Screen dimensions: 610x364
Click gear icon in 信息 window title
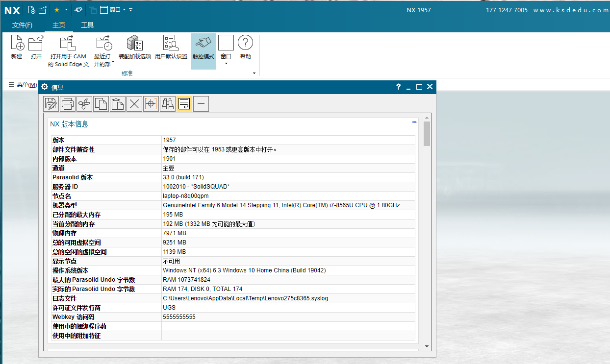45,87
